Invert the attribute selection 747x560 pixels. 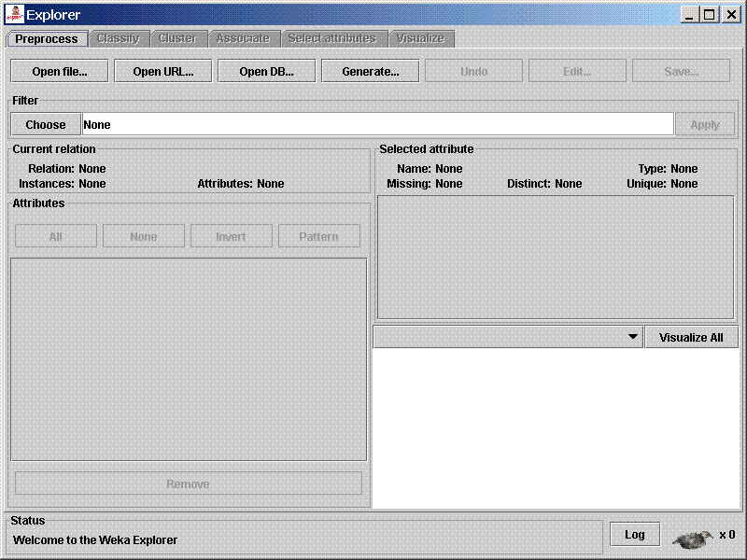click(x=231, y=236)
